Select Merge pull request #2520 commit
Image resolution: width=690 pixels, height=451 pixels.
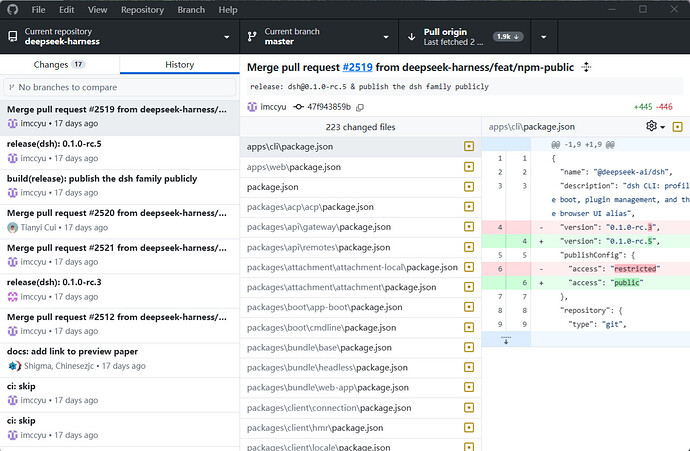click(120, 220)
